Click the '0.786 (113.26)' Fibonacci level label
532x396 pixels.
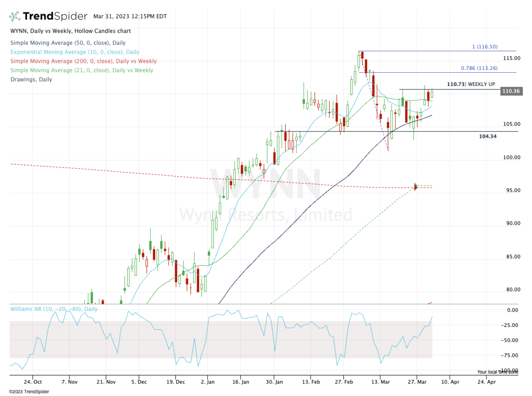click(x=479, y=68)
